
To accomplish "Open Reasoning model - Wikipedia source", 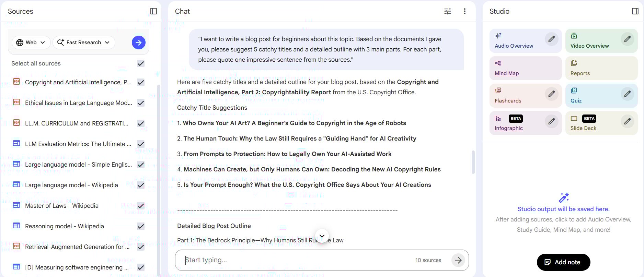I will click(x=65, y=226).
